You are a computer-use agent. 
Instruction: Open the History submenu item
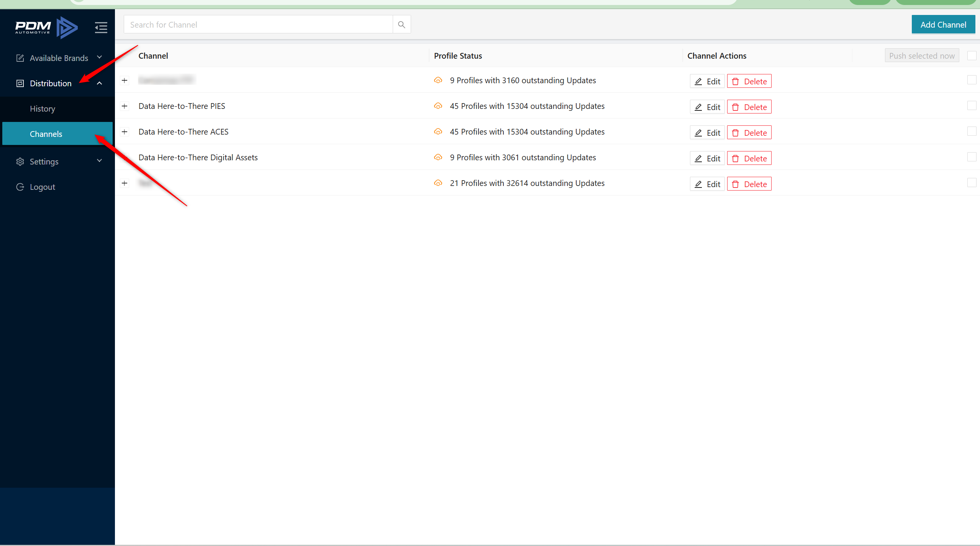tap(43, 109)
